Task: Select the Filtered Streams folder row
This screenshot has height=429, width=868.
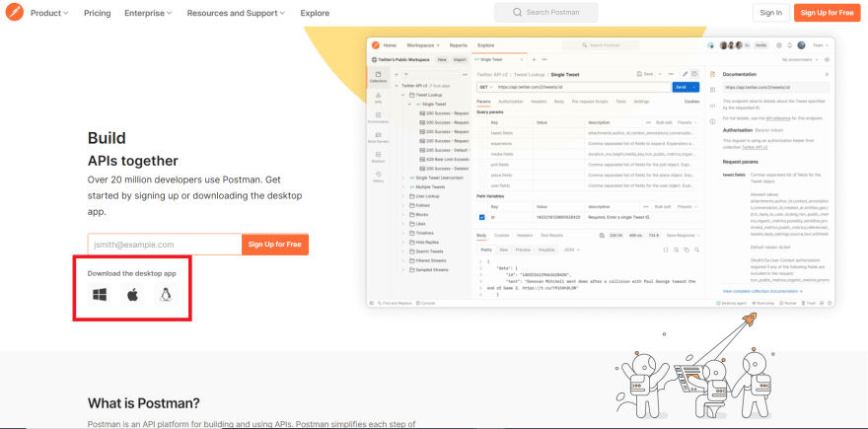Action: (428, 260)
